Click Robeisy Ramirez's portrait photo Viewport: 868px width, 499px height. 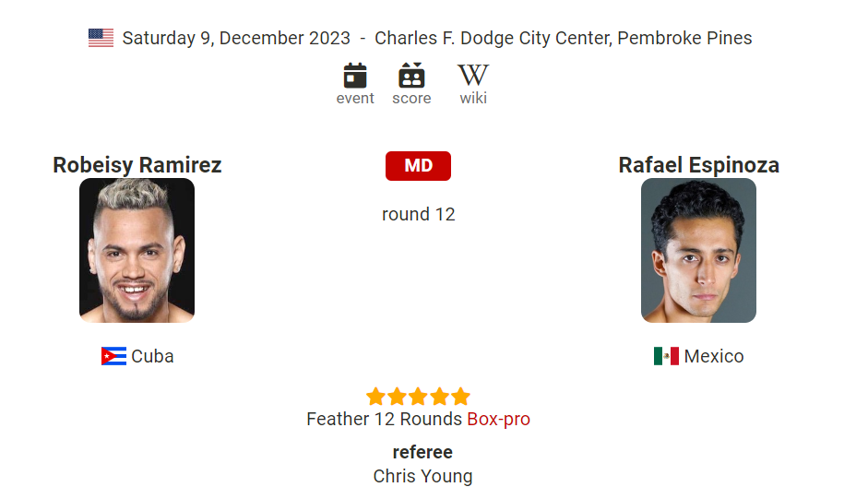(137, 250)
